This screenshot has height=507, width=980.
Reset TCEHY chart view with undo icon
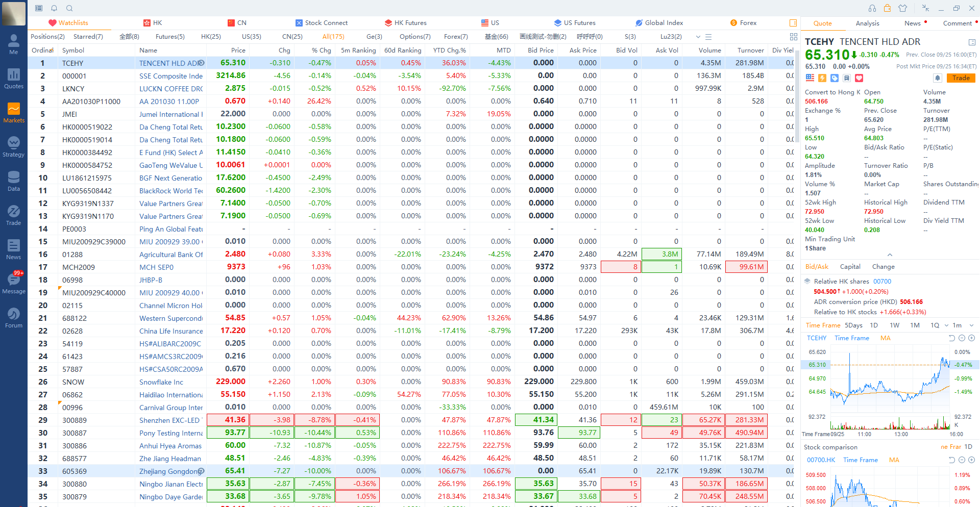pos(952,338)
